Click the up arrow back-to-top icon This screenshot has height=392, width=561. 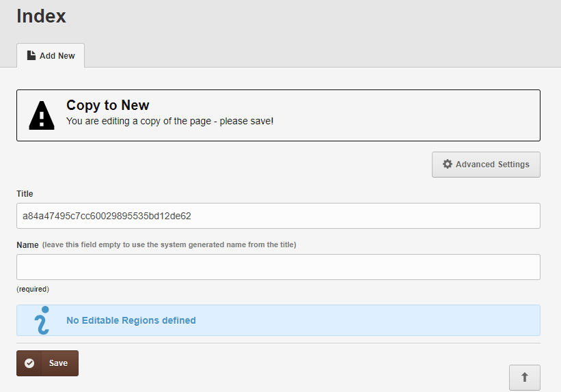[x=525, y=378]
